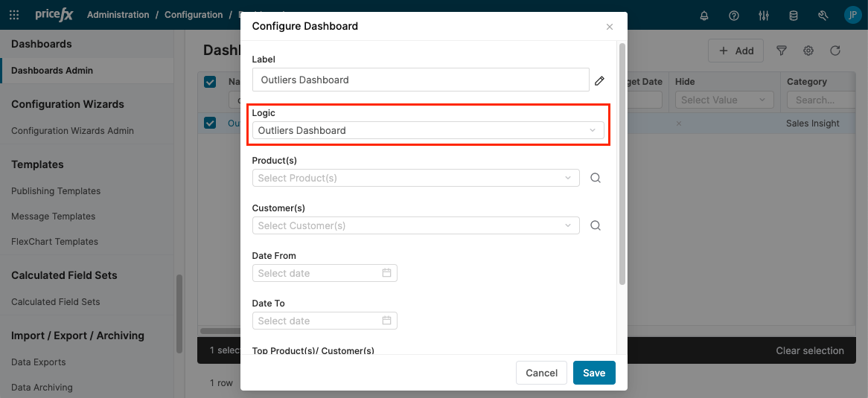
Task: Open the notifications bell icon
Action: click(x=704, y=15)
